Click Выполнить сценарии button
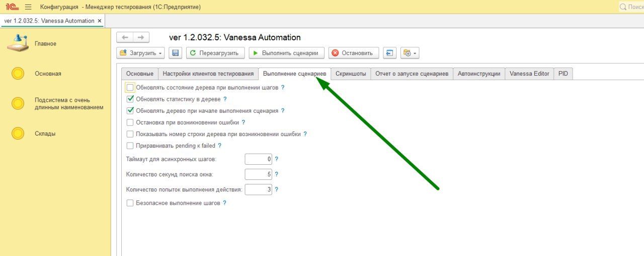Image resolution: width=644 pixels, height=256 pixels. coord(286,53)
